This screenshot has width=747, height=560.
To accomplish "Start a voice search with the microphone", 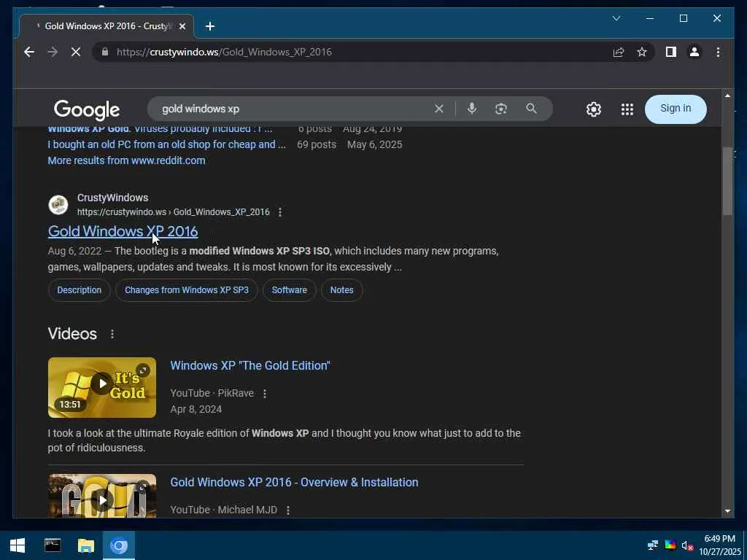I will click(472, 109).
